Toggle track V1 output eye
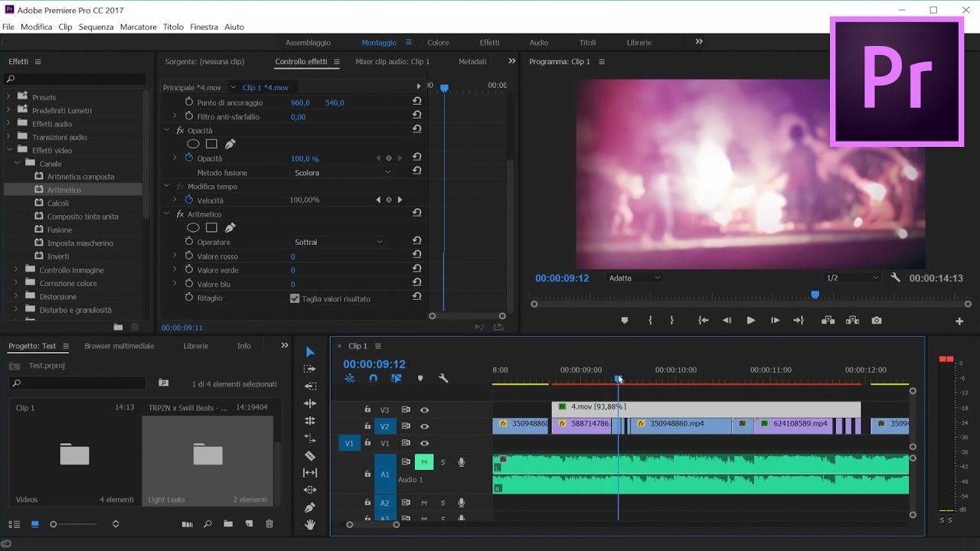The width and height of the screenshot is (980, 551). (x=424, y=443)
